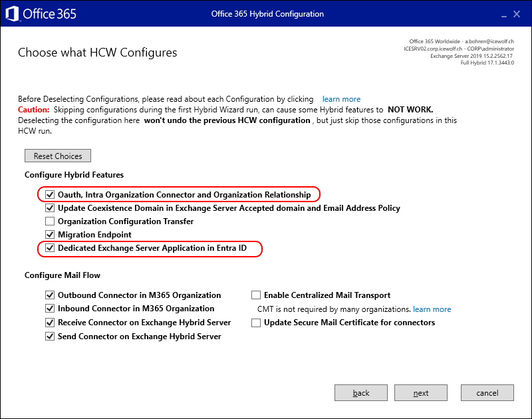Close the Hybrid Configuration wizard window
This screenshot has width=532, height=419.
(x=517, y=14)
